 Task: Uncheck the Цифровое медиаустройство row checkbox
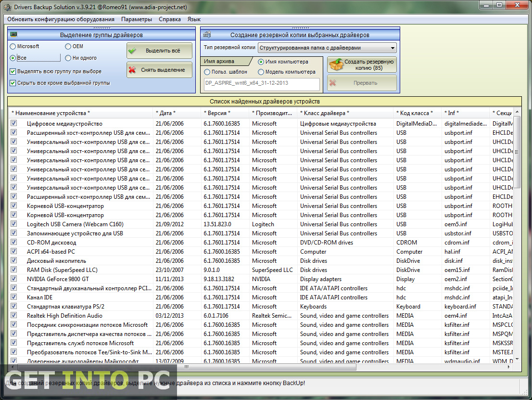pyautogui.click(x=13, y=123)
